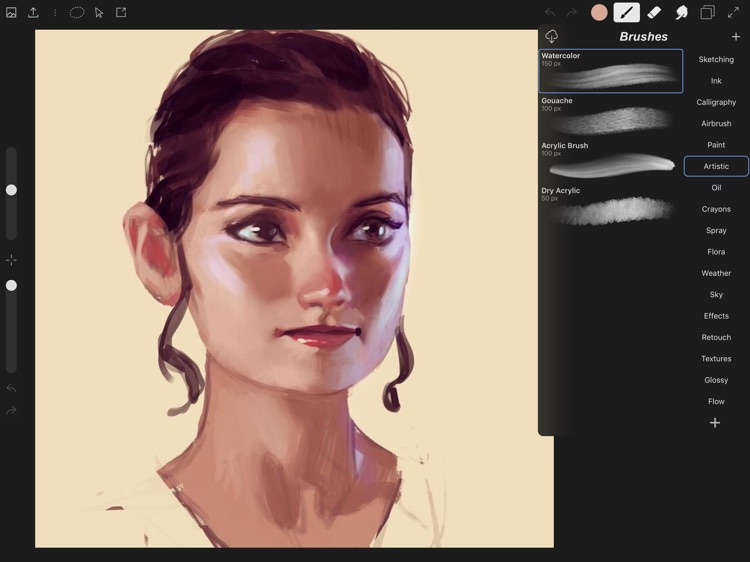The height and width of the screenshot is (562, 750).
Task: Choose the Dry Acrylic brush
Action: click(611, 205)
